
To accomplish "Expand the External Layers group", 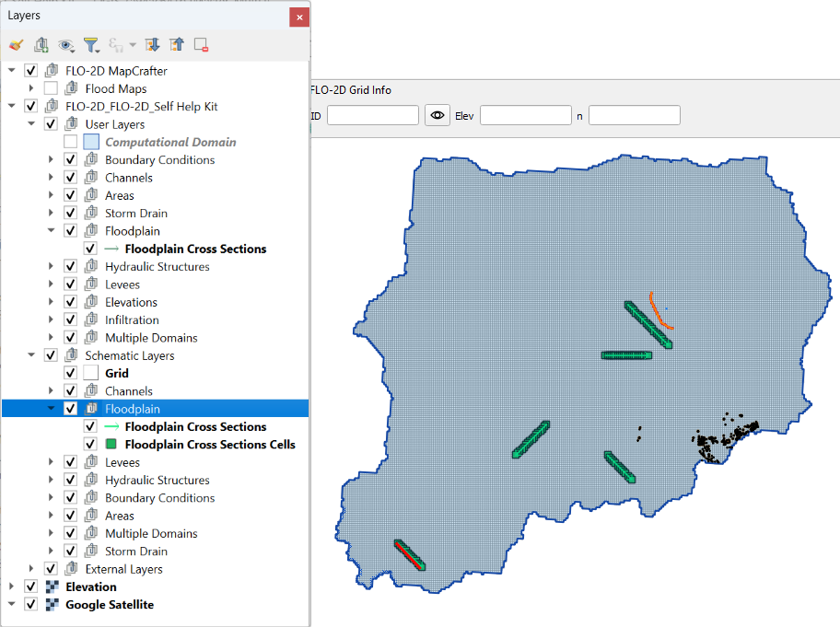I will click(x=32, y=569).
